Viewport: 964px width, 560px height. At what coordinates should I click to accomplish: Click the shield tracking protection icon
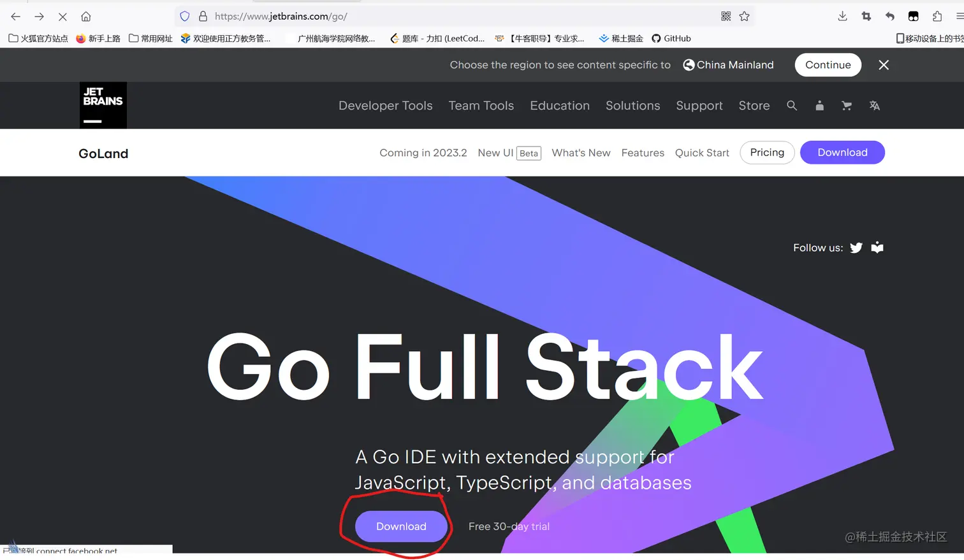coord(185,17)
